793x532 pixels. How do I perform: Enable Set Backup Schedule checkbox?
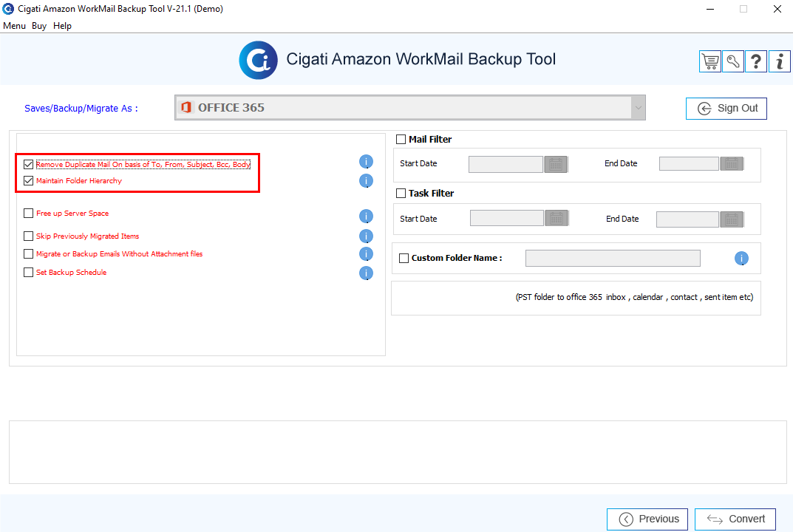[28, 272]
